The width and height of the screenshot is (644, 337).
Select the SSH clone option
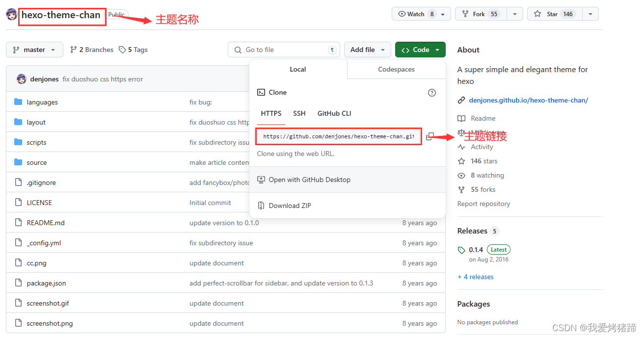[299, 113]
